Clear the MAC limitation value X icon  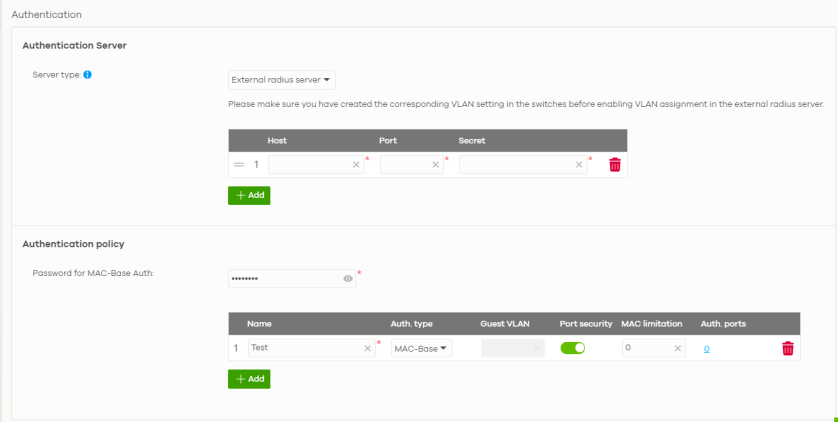click(677, 348)
